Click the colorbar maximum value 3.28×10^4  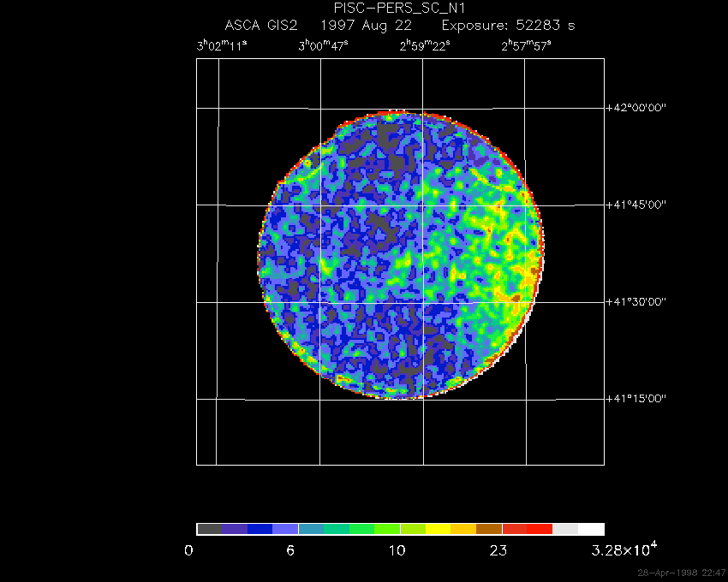(624, 549)
